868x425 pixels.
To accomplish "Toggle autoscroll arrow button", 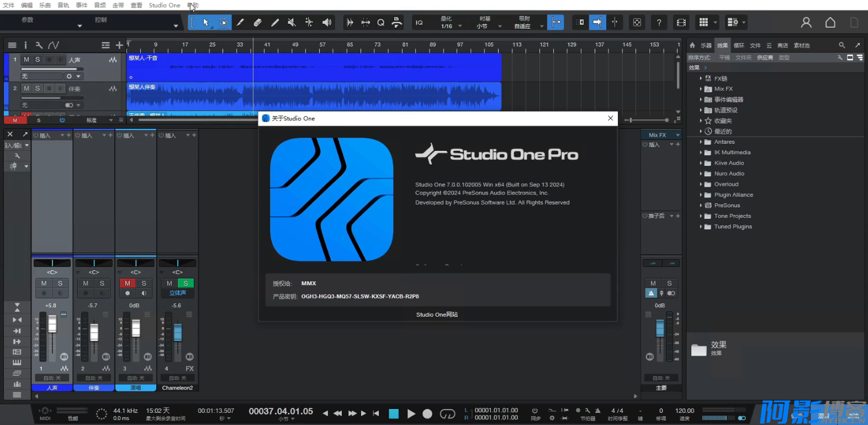I will coord(597,23).
